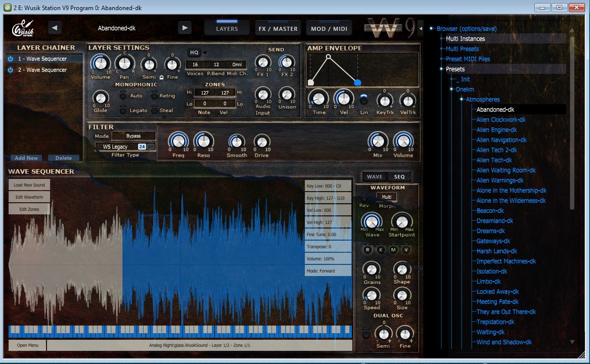The height and width of the screenshot is (364, 590).
Task: Enable Steal monophonic option
Action: [154, 110]
